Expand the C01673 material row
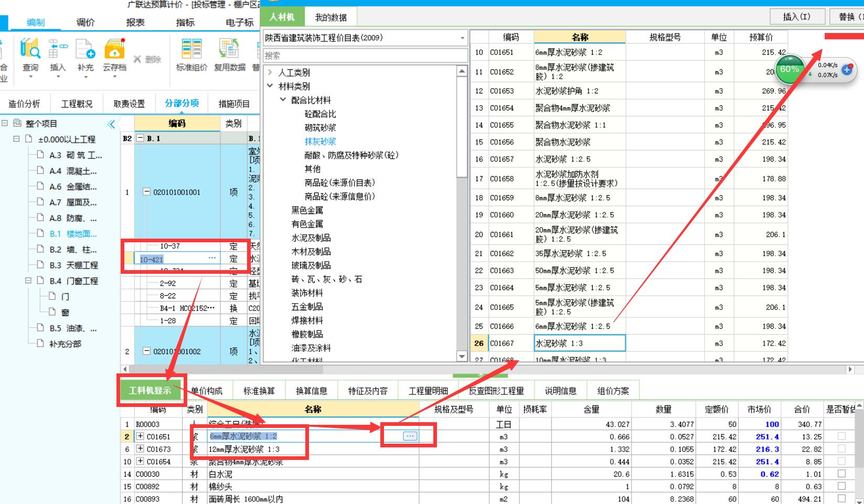The image size is (864, 504). 140,449
